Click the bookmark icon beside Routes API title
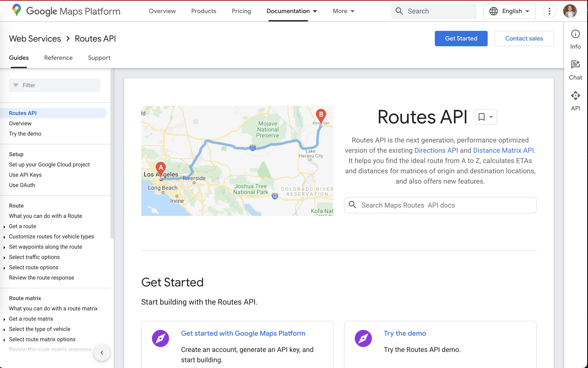This screenshot has height=368, width=588. pos(481,117)
